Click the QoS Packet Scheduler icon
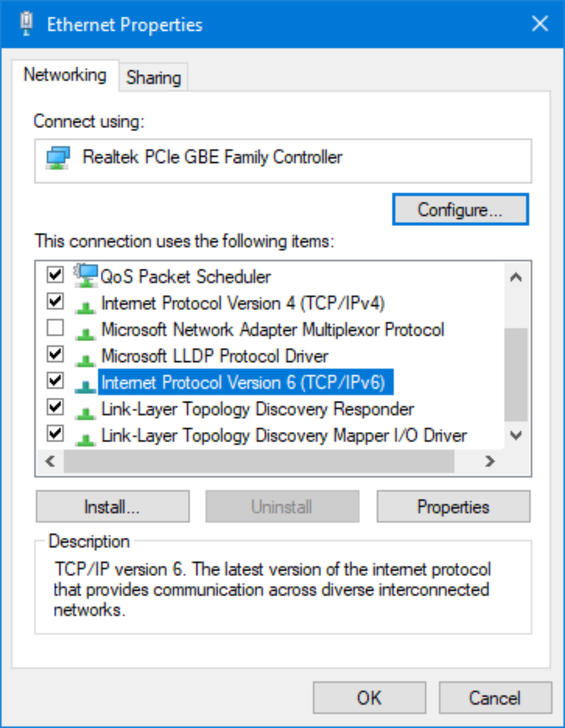This screenshot has width=565, height=728. (86, 275)
